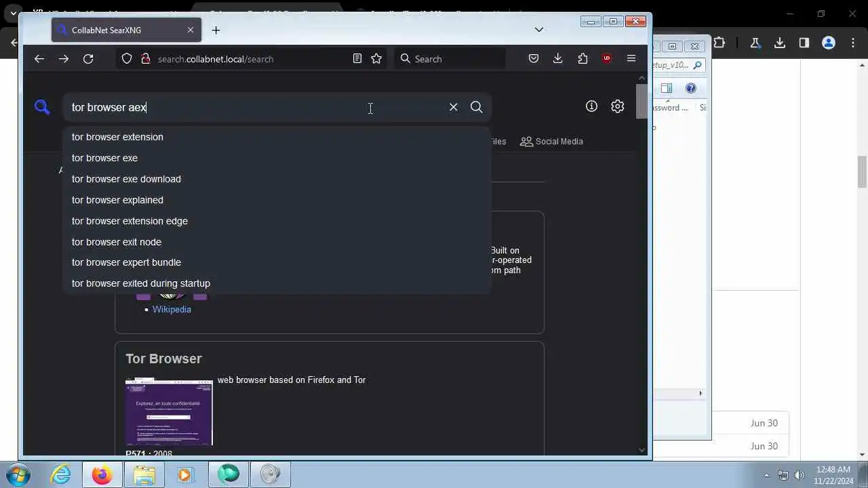Choose suggestion tor browser exit node

click(x=277, y=242)
